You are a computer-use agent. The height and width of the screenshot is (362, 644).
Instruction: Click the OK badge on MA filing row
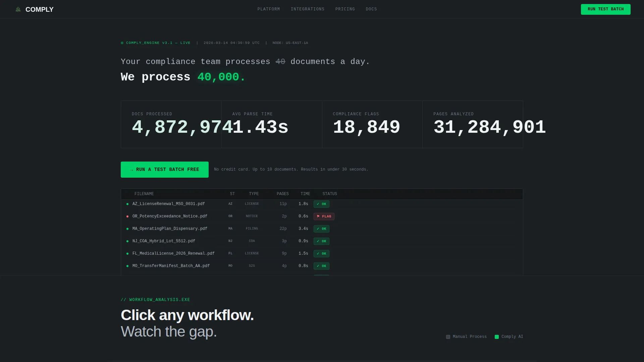click(x=321, y=229)
